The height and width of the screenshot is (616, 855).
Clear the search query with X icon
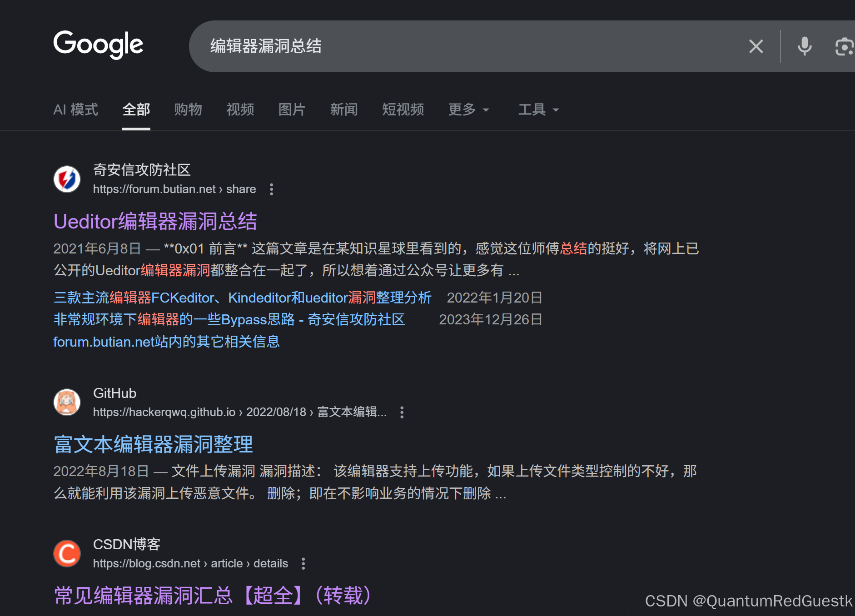(x=756, y=46)
